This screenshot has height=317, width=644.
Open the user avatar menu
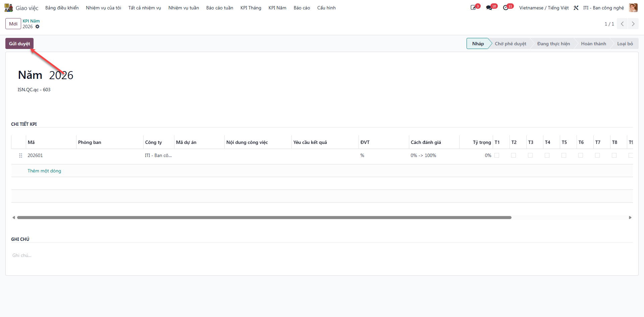click(633, 8)
